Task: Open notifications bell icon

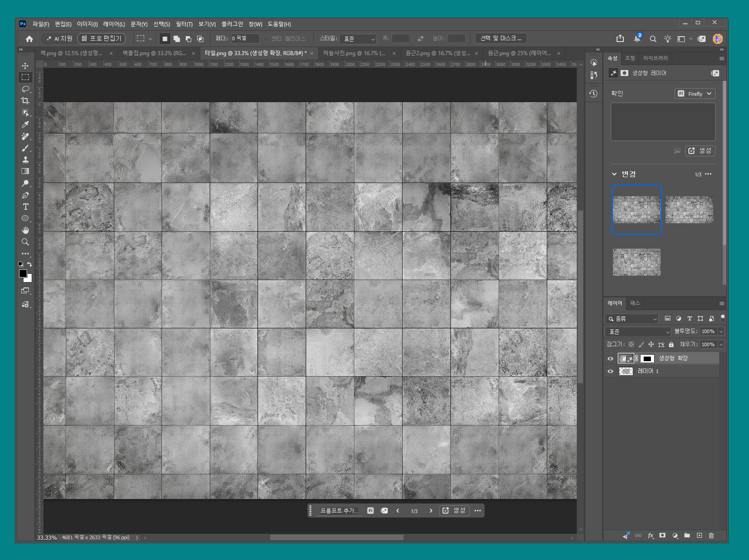Action: (637, 38)
